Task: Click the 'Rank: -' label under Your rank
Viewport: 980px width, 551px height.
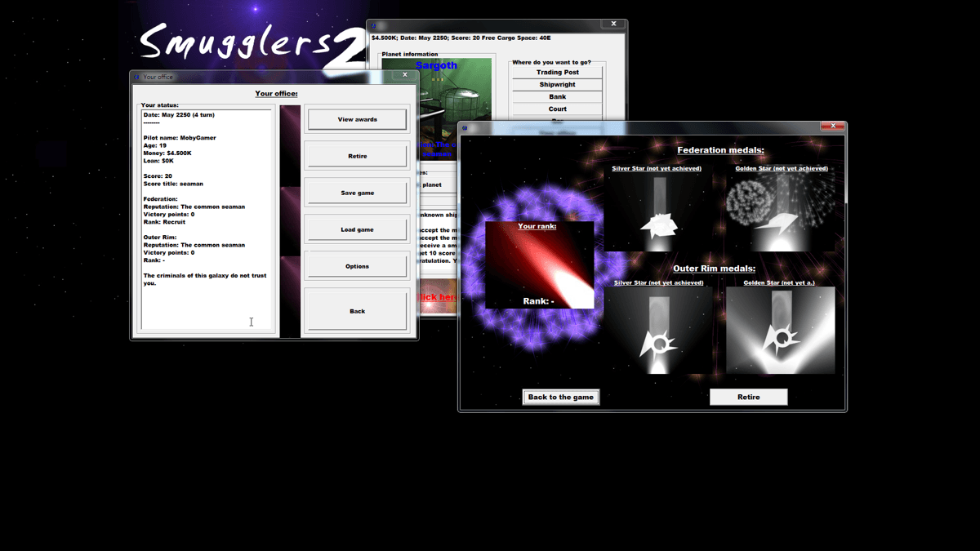Action: point(539,301)
